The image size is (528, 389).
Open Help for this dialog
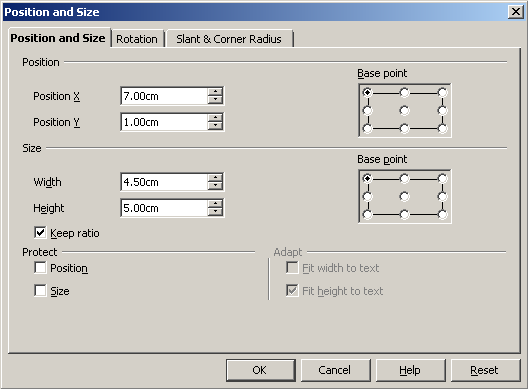click(x=410, y=370)
